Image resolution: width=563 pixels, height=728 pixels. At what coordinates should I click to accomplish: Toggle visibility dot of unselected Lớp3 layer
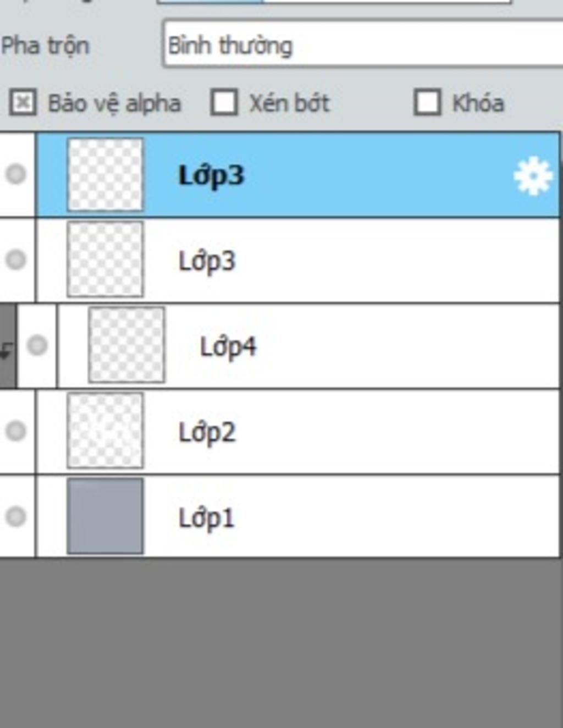16,259
